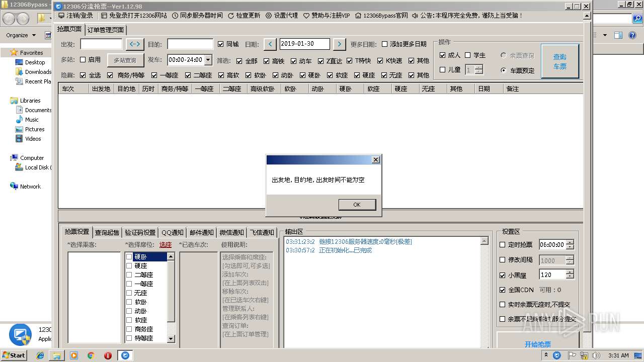Viewport: 644px width, 362px height.
Task: Increase 儿童 count stepper
Action: (479, 67)
